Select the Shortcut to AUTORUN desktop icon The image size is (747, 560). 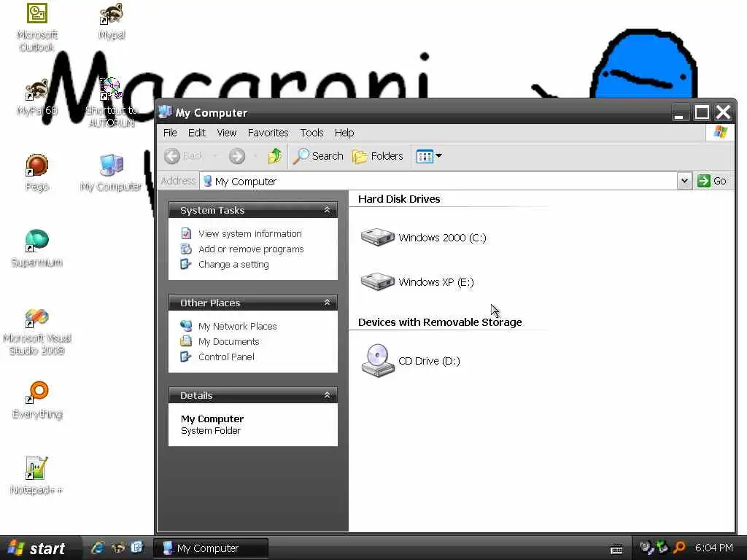click(x=112, y=103)
